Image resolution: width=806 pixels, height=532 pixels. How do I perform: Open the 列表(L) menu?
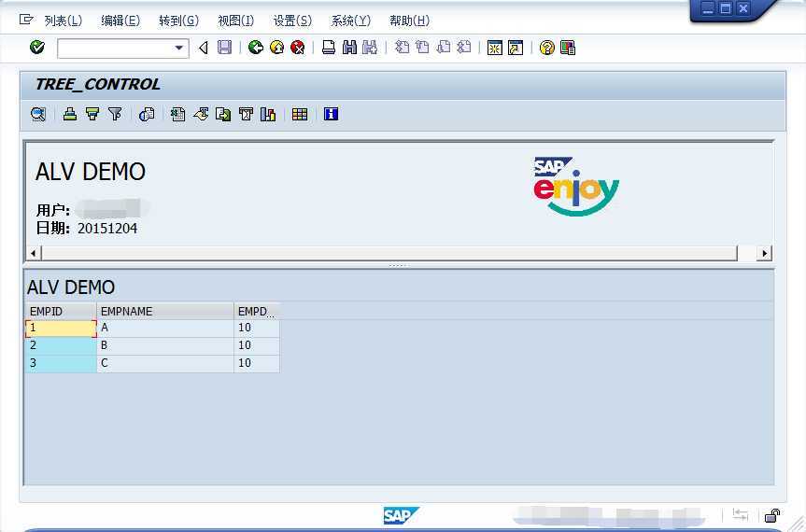point(64,21)
